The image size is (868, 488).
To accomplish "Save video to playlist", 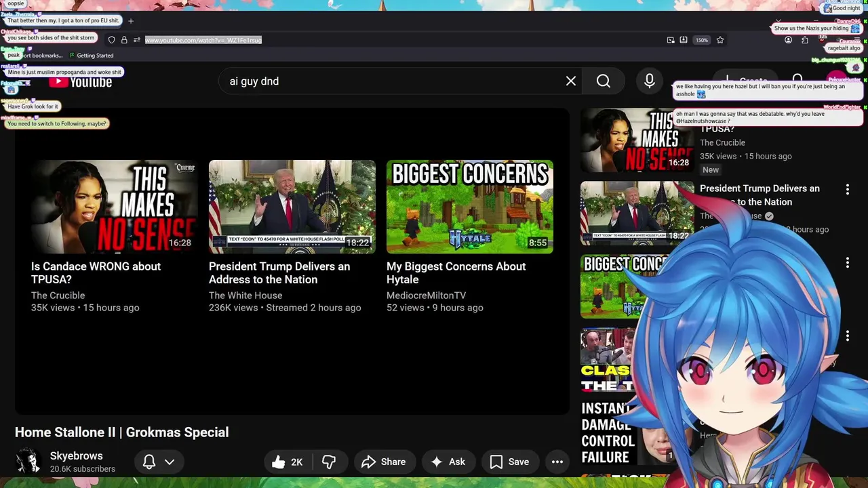I will [x=510, y=462].
